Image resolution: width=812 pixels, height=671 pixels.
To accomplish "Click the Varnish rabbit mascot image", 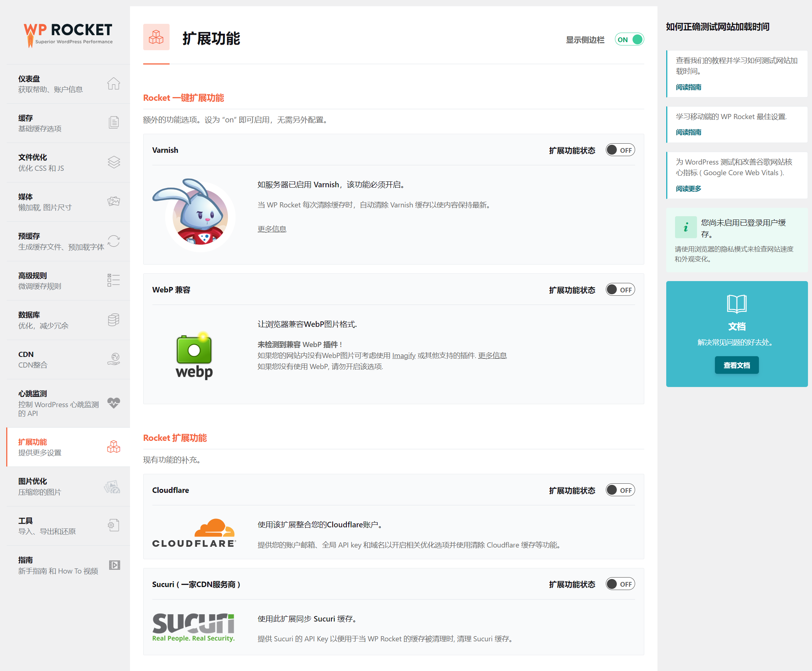I will (x=193, y=215).
